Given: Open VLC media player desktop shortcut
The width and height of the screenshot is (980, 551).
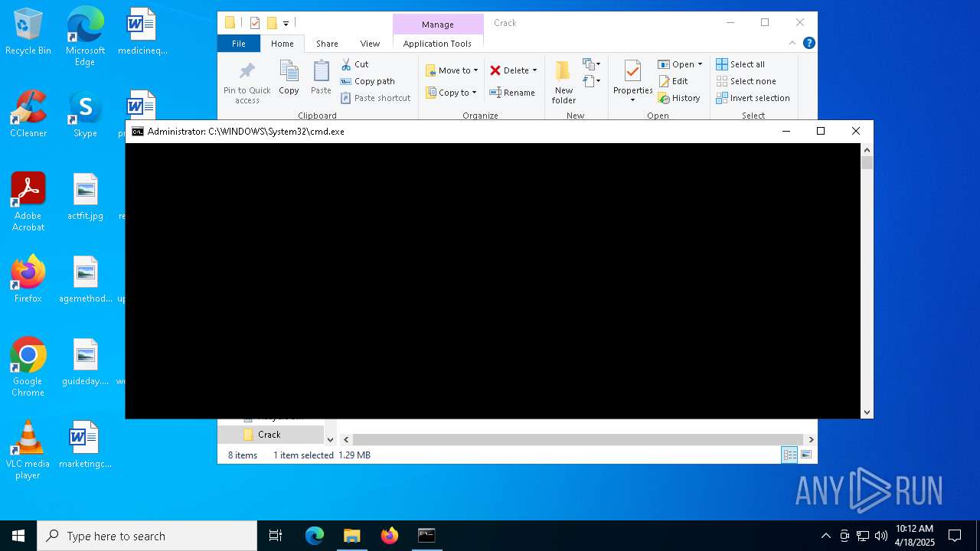Looking at the screenshot, I should [28, 450].
